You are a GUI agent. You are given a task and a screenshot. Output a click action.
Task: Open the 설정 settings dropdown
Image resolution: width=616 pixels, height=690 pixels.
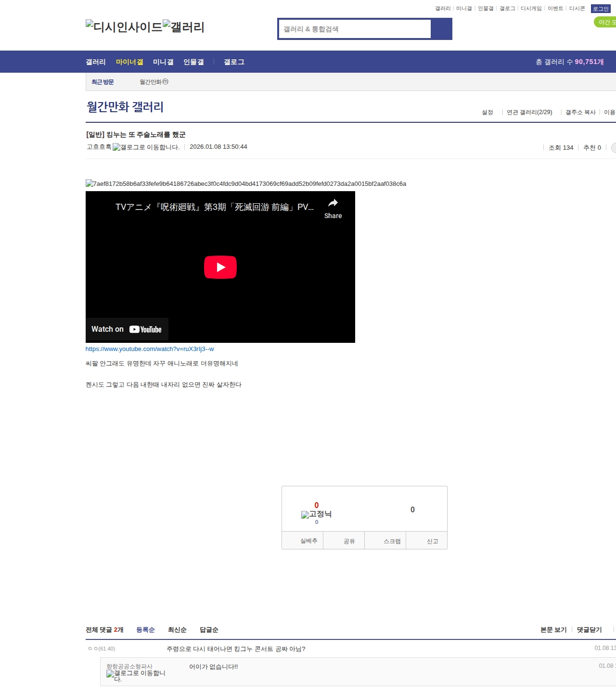(x=487, y=112)
